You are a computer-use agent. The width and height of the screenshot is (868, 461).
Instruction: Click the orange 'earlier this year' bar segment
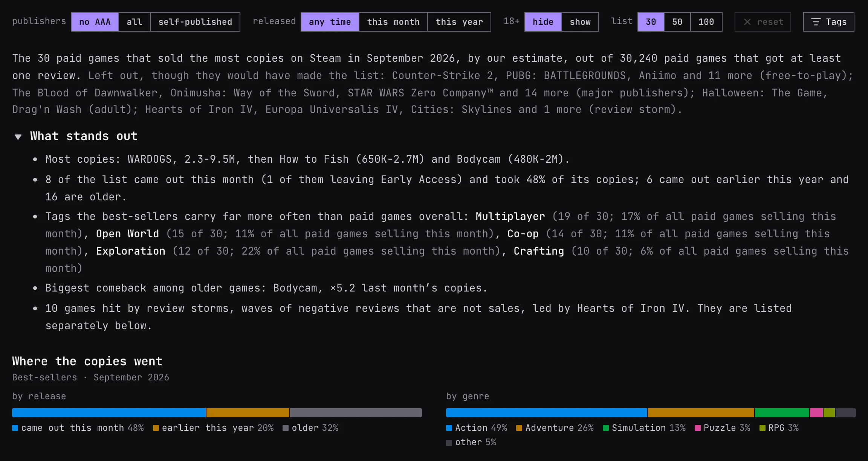pos(248,413)
